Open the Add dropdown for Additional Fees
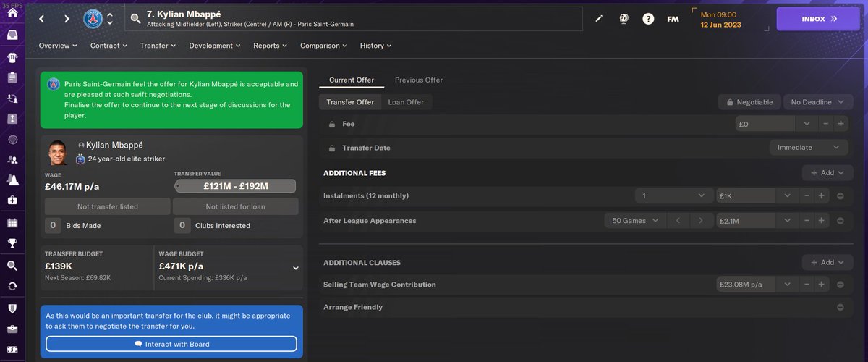The width and height of the screenshot is (868, 362). click(x=827, y=173)
